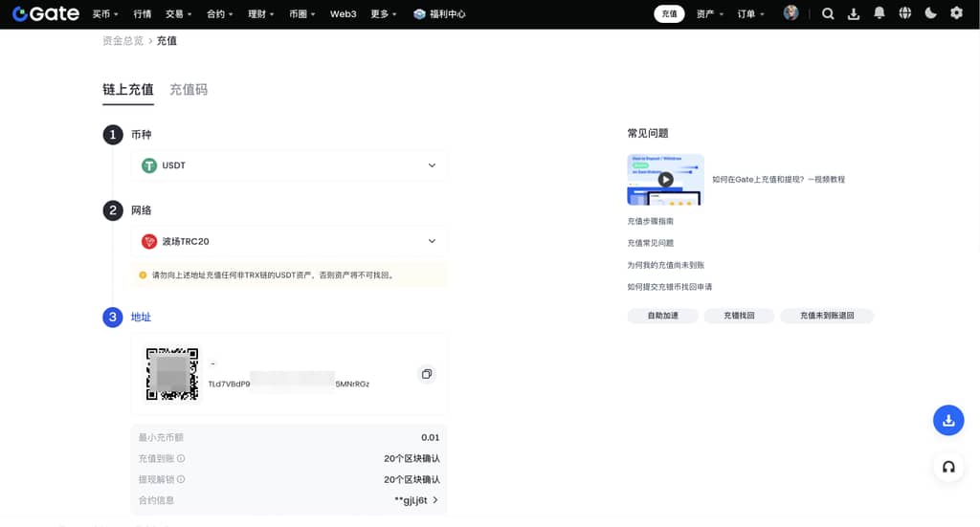Copy the deposit address with copy icon
This screenshot has width=980, height=527.
(x=427, y=374)
